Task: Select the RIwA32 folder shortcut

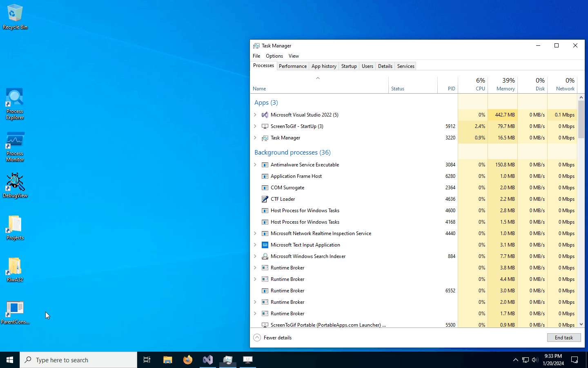Action: click(x=15, y=270)
